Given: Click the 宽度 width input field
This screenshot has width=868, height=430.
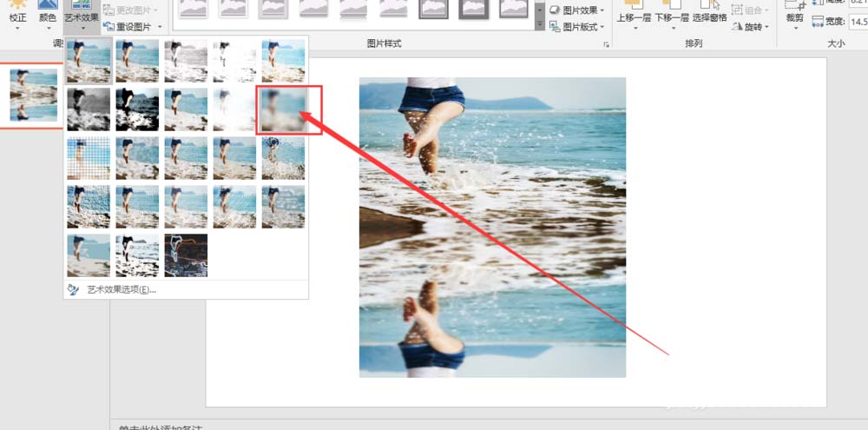Looking at the screenshot, I should [x=859, y=23].
